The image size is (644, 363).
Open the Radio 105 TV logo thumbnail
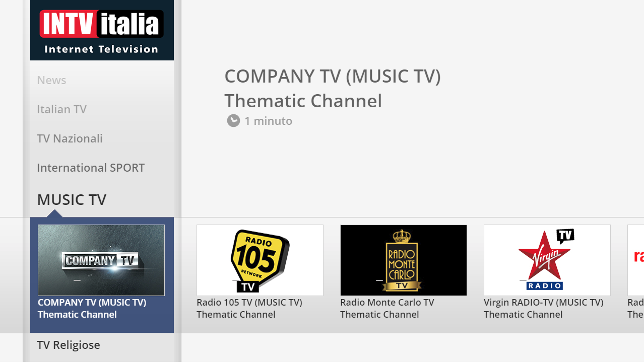pyautogui.click(x=260, y=260)
